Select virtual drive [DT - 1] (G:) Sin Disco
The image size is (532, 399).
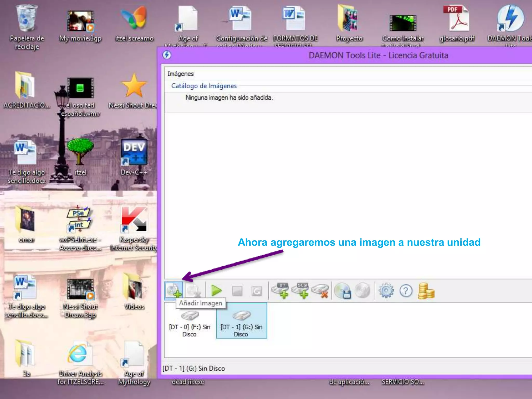coord(242,321)
